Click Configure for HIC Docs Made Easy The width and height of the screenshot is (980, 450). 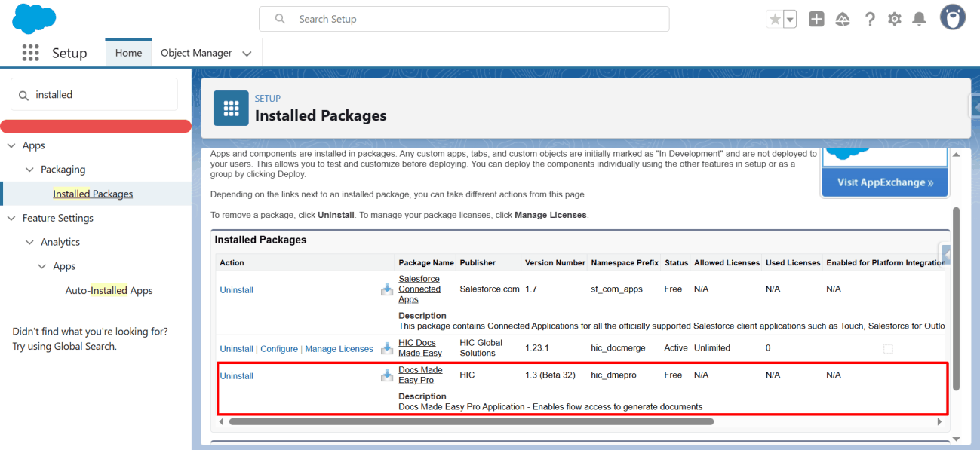(x=279, y=349)
